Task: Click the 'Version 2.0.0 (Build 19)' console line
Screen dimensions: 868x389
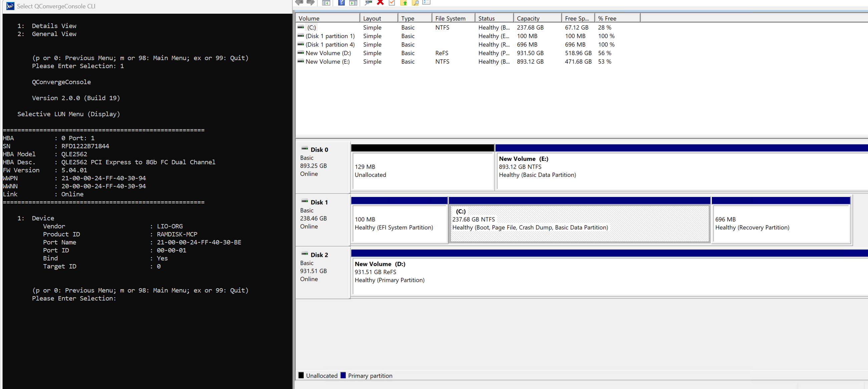Action: [x=76, y=98]
